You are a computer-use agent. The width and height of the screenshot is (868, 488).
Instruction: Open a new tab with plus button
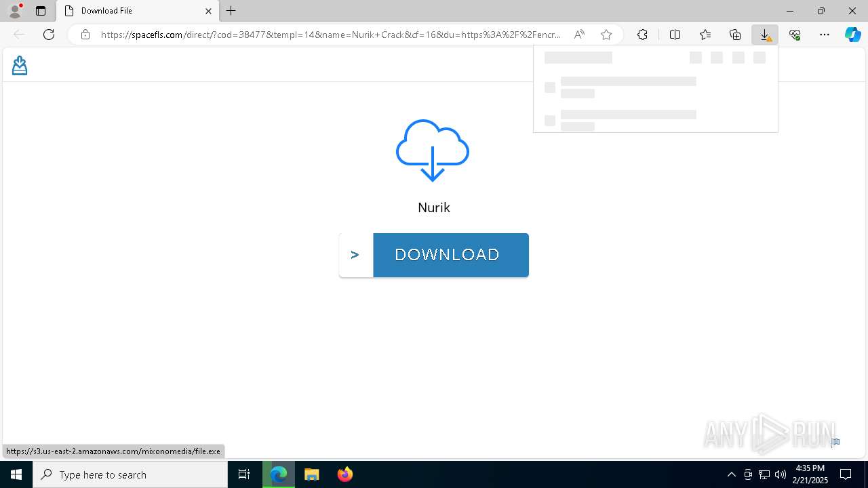pos(231,11)
